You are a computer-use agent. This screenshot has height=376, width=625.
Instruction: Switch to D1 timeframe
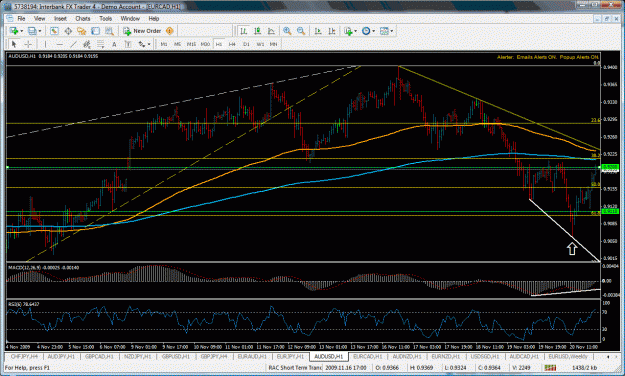coord(246,44)
